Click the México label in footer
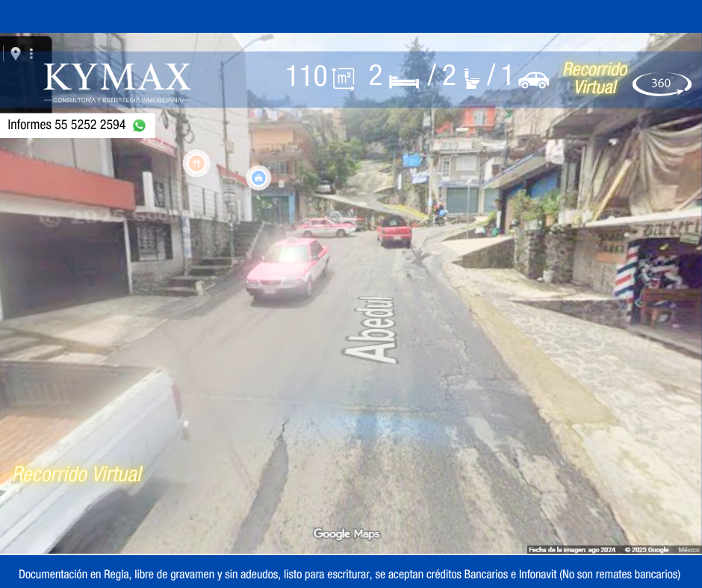Screen dimensions: 702x588 pos(689,550)
